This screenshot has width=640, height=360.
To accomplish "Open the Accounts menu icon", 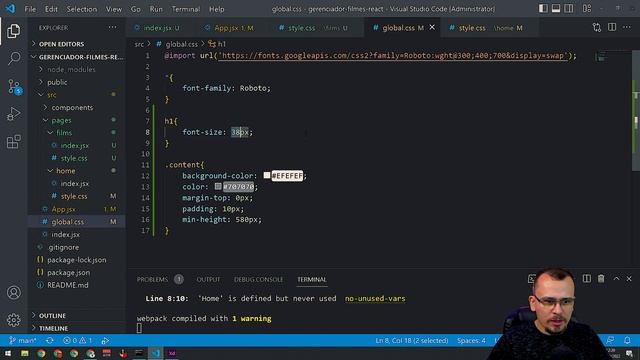I will [13, 293].
